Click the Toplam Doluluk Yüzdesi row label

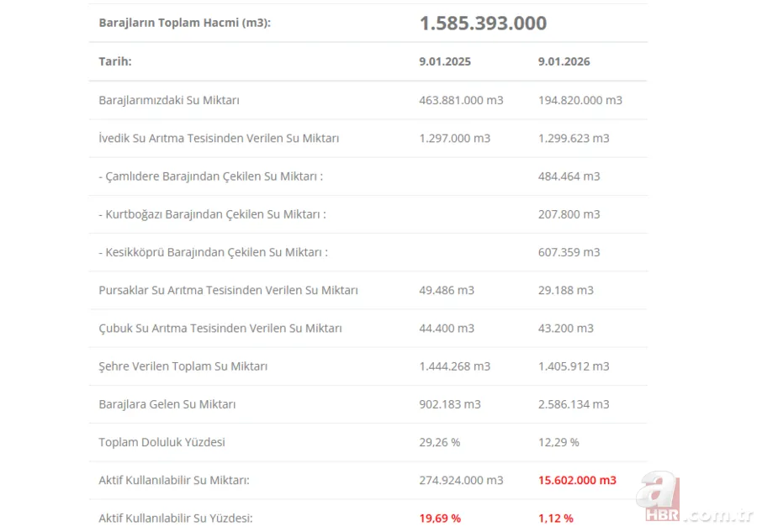pos(161,442)
